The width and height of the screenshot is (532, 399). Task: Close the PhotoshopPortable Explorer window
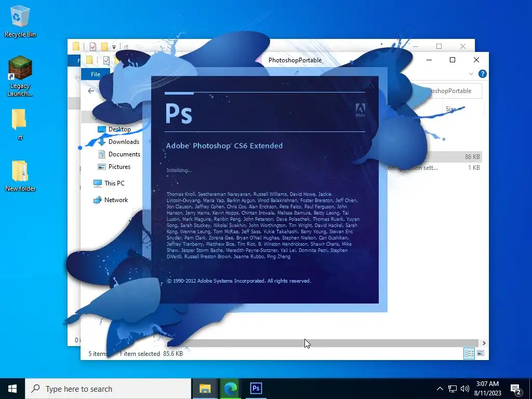(x=476, y=60)
